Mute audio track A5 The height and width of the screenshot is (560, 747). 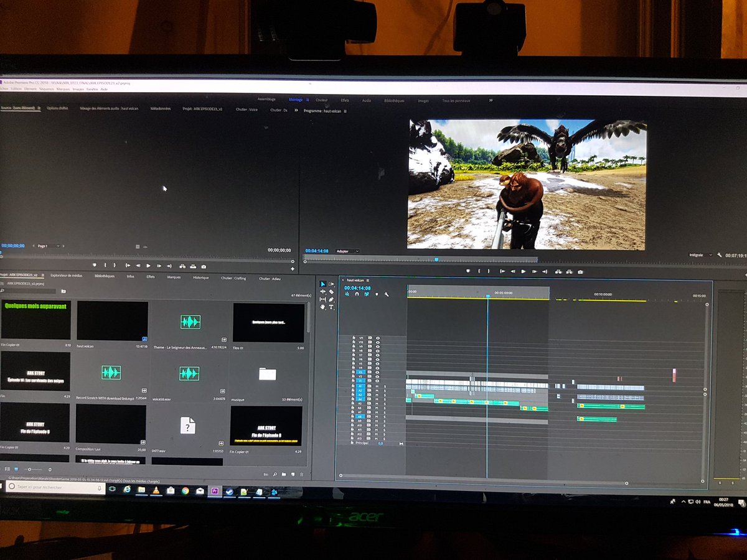[377, 403]
